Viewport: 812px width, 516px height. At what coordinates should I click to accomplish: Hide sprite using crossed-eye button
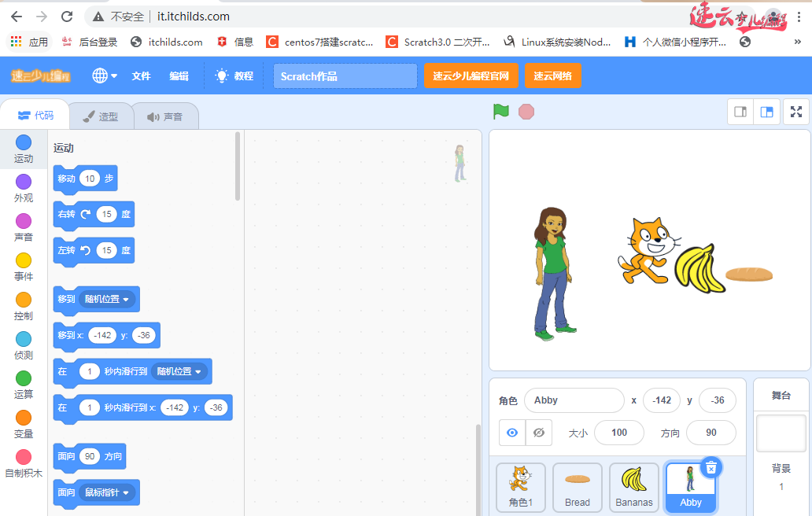tap(538, 433)
